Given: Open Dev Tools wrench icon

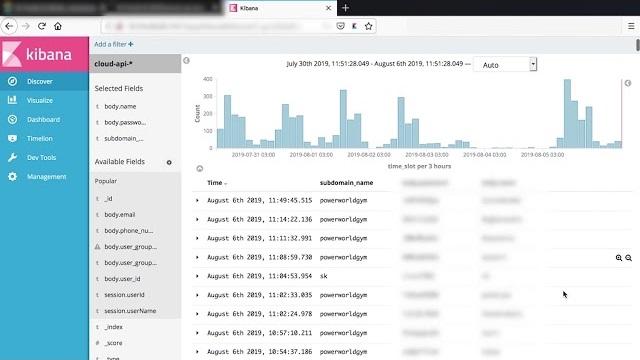Looking at the screenshot, I should (12, 157).
